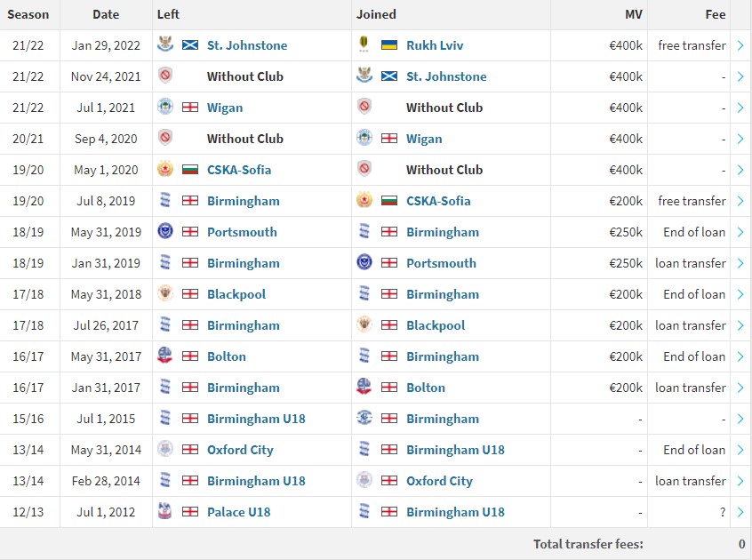Click the Season column header
752x560 pixels.
pyautogui.click(x=28, y=14)
